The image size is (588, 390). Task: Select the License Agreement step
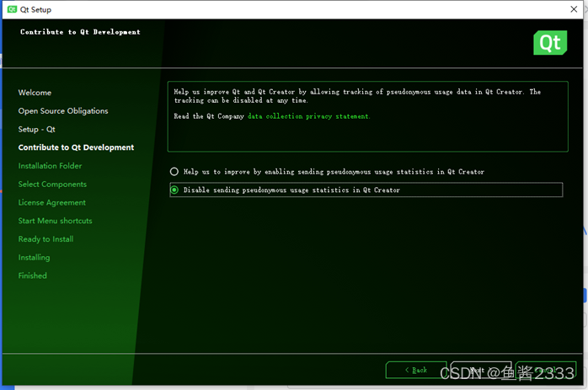pyautogui.click(x=51, y=202)
